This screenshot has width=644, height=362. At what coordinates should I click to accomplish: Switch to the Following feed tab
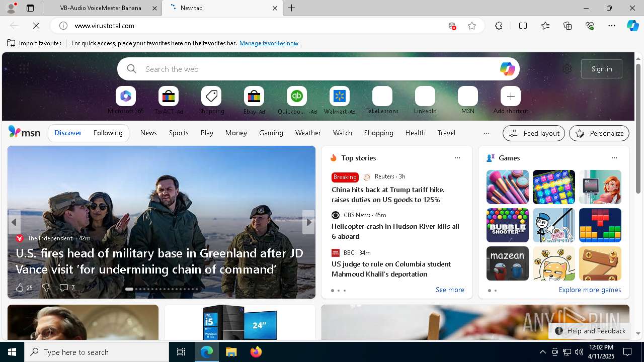(x=108, y=133)
